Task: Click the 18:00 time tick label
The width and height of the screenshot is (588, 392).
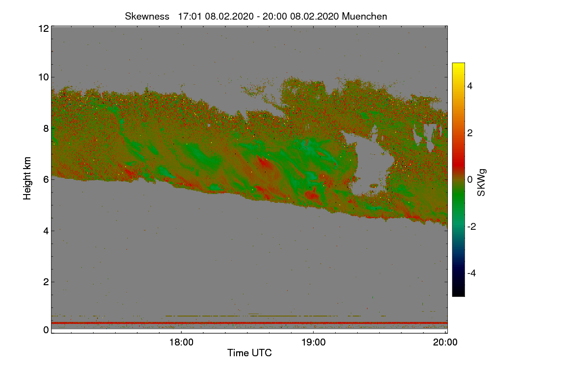Action: pyautogui.click(x=181, y=343)
